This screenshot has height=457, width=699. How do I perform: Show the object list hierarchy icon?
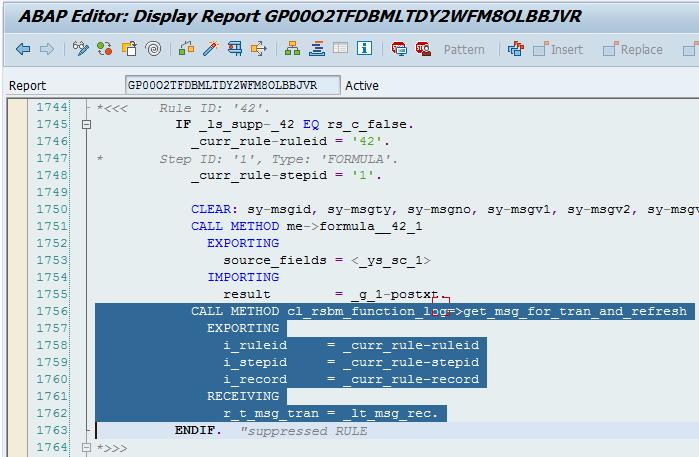[292, 49]
